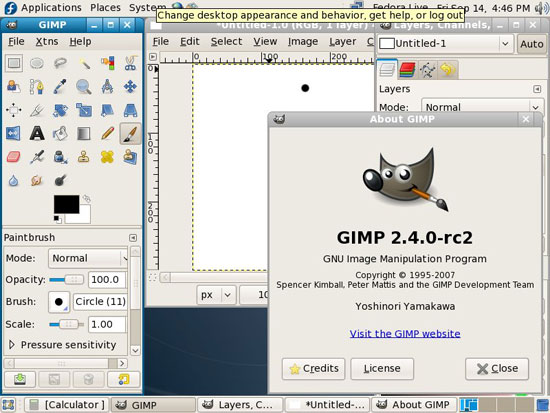The image size is (550, 413).
Task: Toggle the Auto follow-image button
Action: pyautogui.click(x=531, y=44)
